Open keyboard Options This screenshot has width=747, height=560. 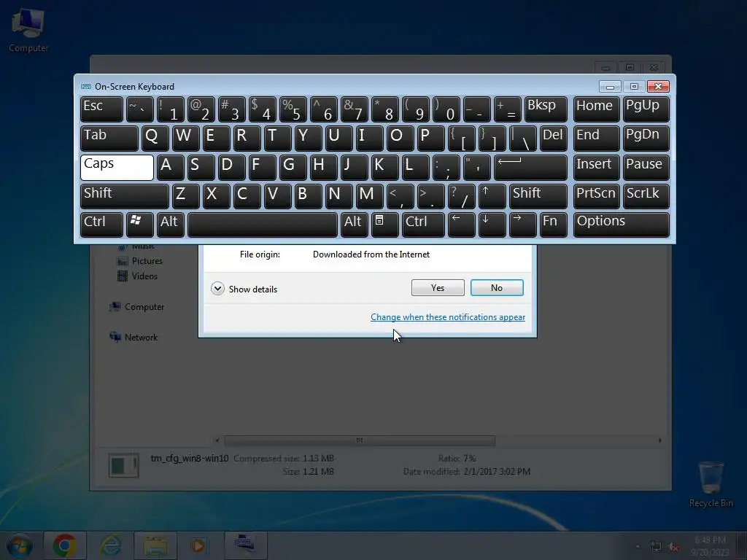pyautogui.click(x=622, y=225)
